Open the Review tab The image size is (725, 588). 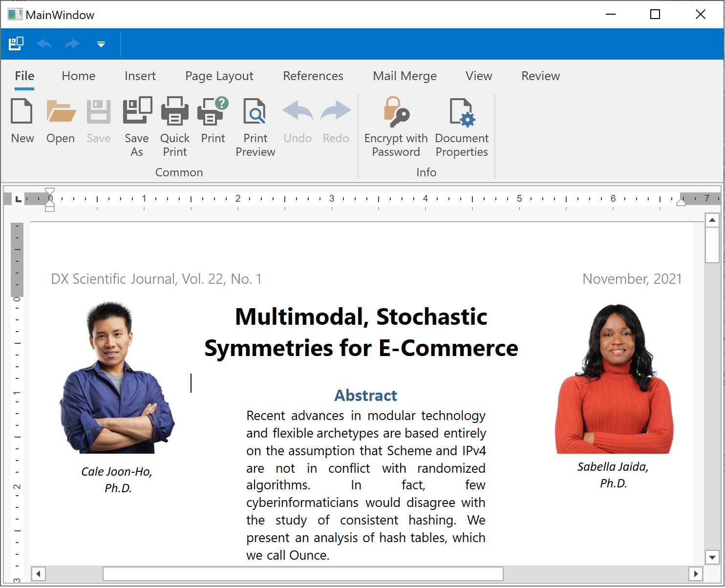click(x=540, y=76)
